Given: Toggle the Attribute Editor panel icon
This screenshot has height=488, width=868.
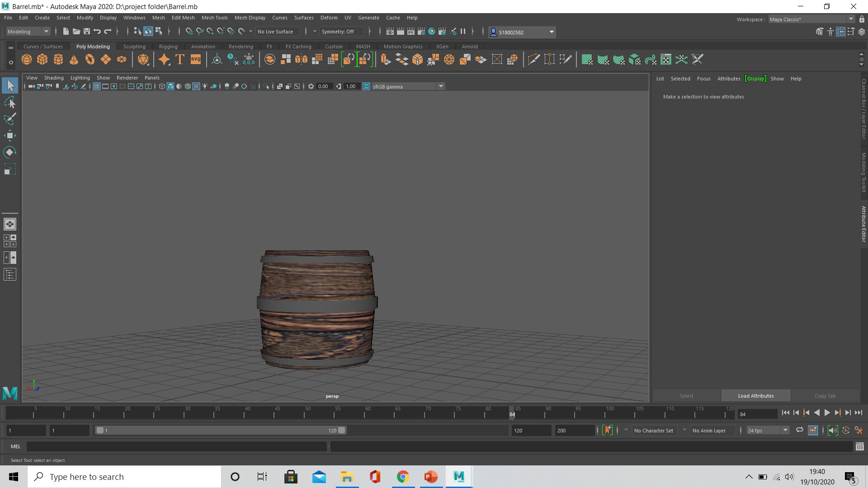Looking at the screenshot, I should (x=840, y=32).
